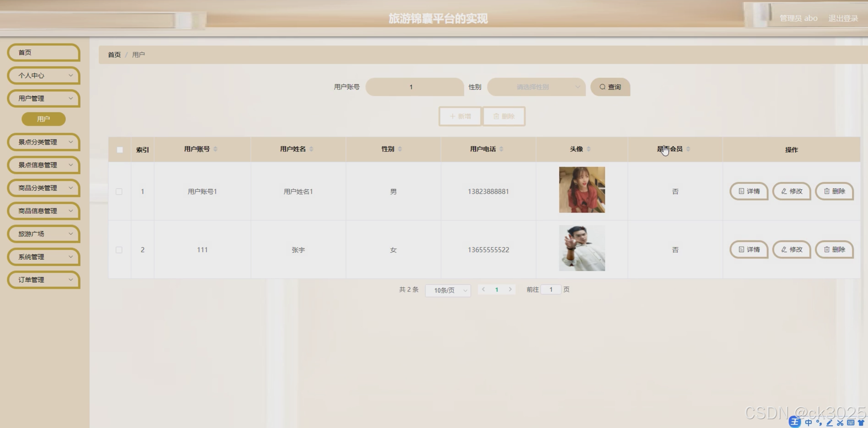
Task: Click sort icon on 头像 column
Action: [x=589, y=149]
